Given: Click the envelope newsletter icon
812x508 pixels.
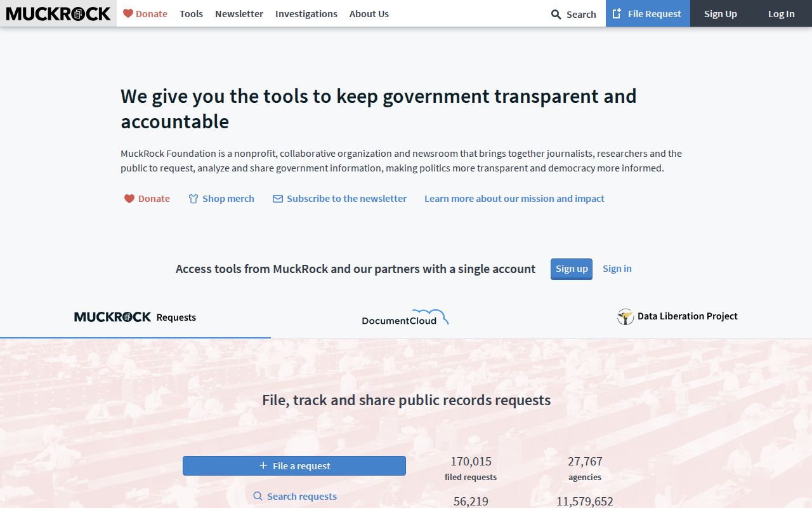Looking at the screenshot, I should (x=278, y=199).
